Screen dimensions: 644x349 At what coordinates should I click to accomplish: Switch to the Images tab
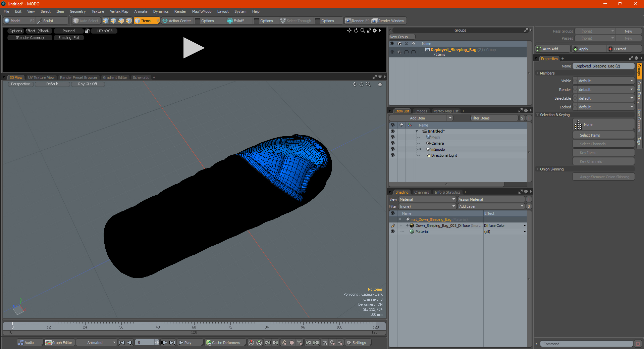tap(421, 111)
